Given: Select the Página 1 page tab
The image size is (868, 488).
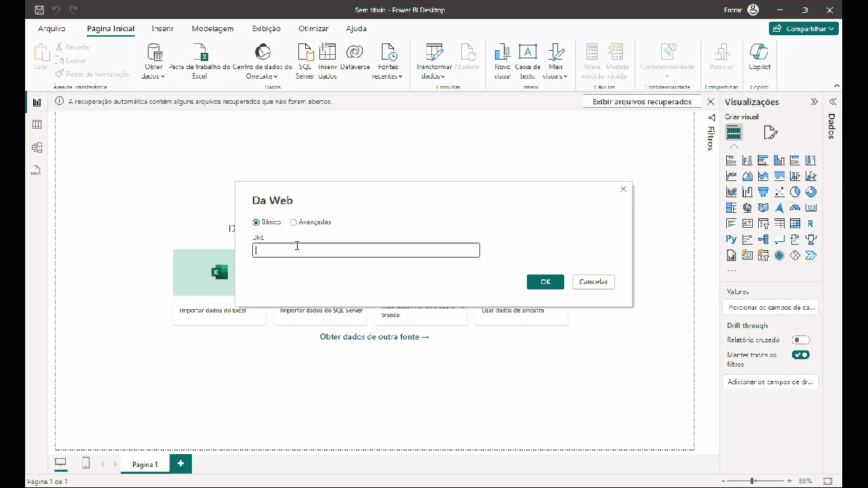Looking at the screenshot, I should (145, 464).
